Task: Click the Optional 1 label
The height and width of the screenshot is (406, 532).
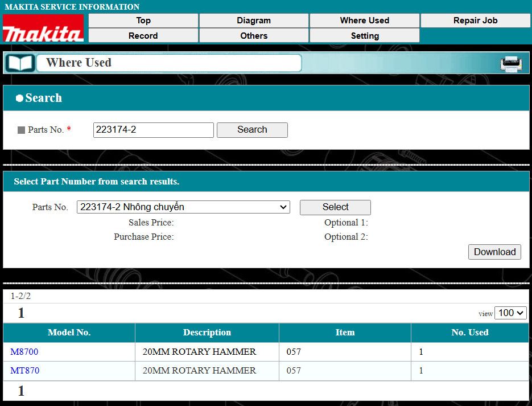Action: 346,223
